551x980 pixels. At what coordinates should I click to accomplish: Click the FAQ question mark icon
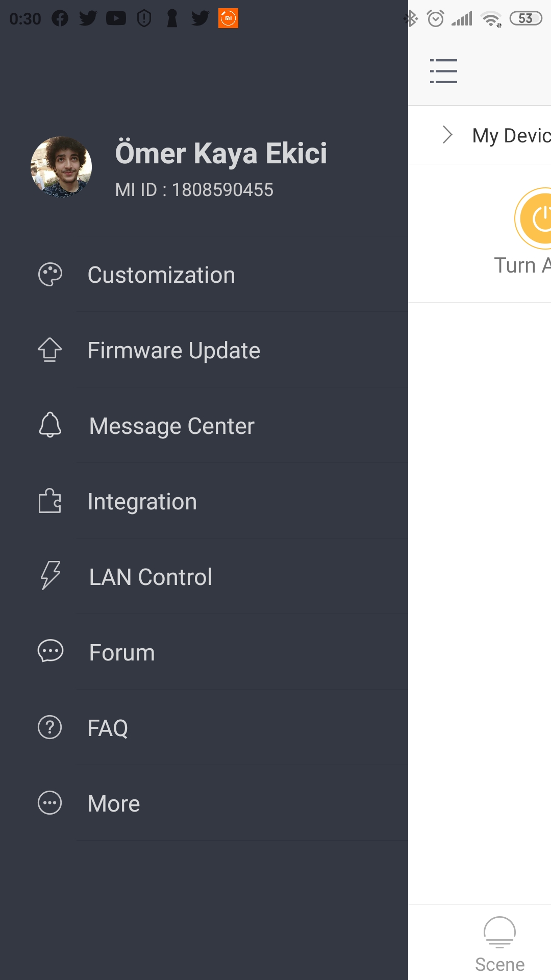pyautogui.click(x=50, y=727)
